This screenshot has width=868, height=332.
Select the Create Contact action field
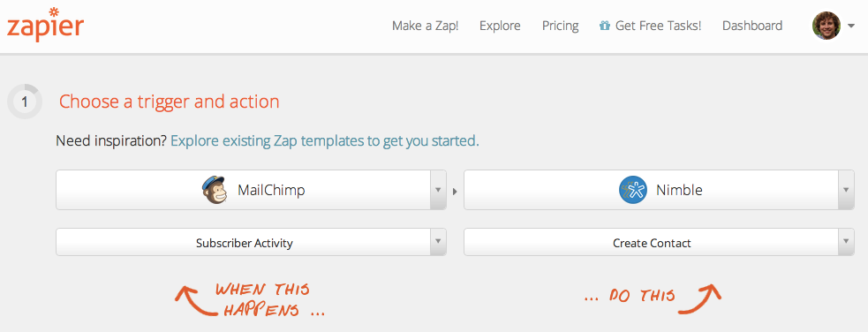pyautogui.click(x=659, y=242)
